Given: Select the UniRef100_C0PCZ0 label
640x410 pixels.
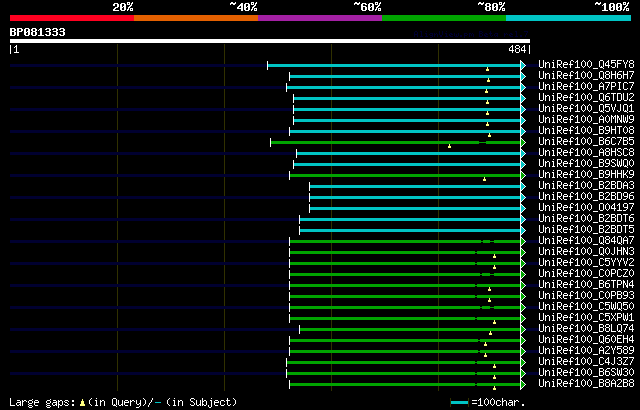Looking at the screenshot, I should [x=587, y=274].
